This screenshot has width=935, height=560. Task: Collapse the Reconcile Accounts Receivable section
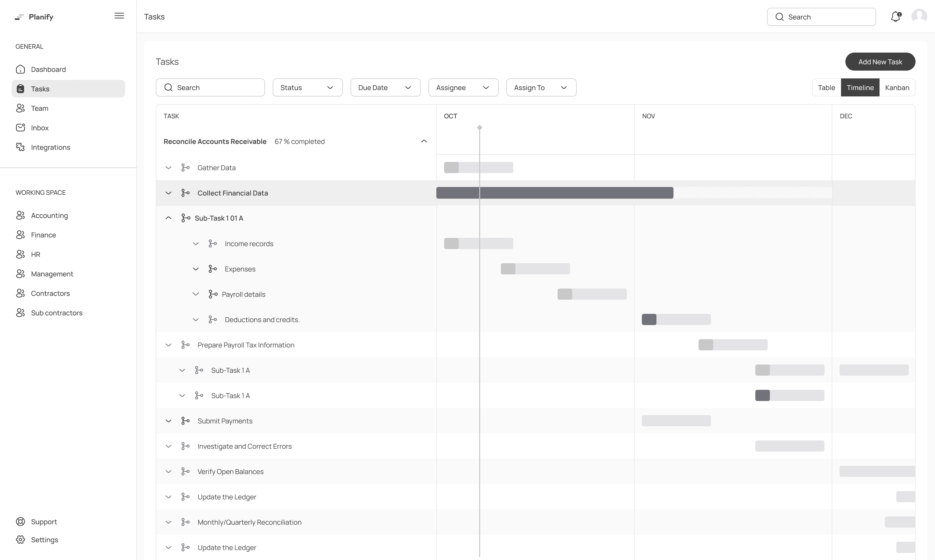[x=424, y=141]
